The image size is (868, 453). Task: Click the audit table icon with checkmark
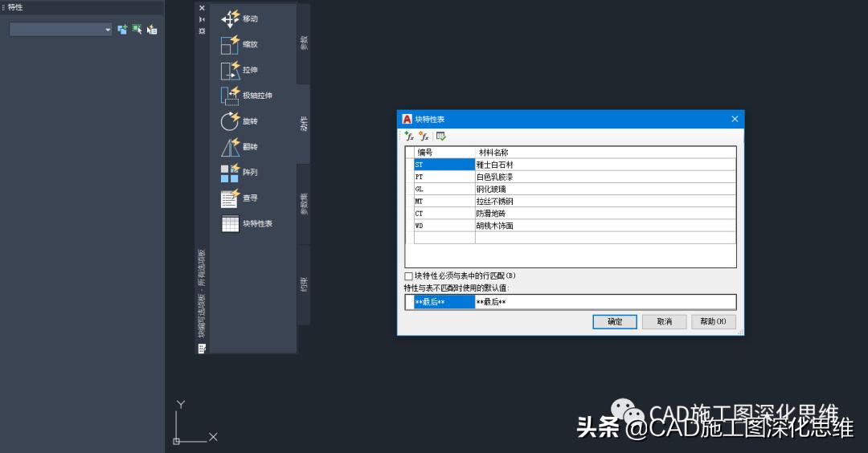pyautogui.click(x=440, y=136)
